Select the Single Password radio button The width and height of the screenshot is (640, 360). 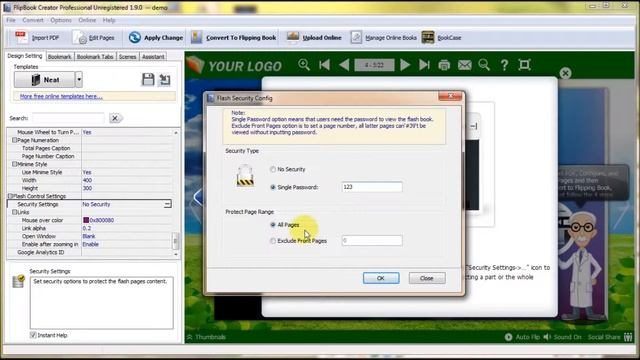(273, 187)
